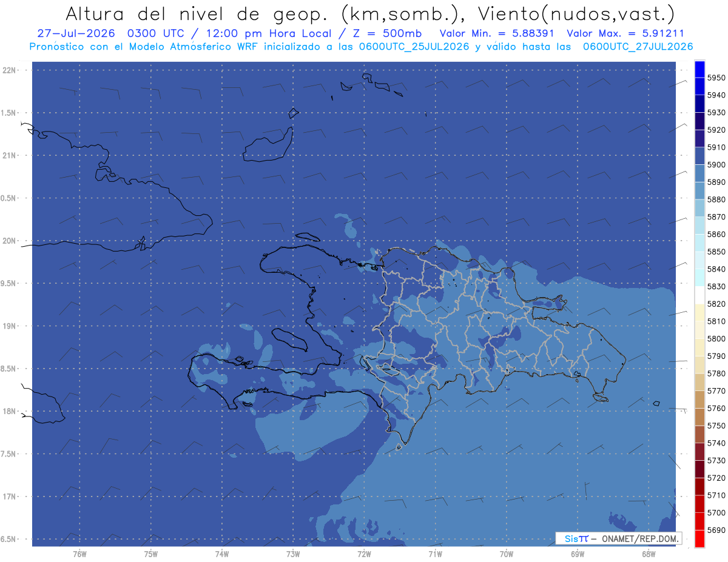The image size is (728, 562).
Task: Click the brightest blue swatch above 5950
Action: 699,69
